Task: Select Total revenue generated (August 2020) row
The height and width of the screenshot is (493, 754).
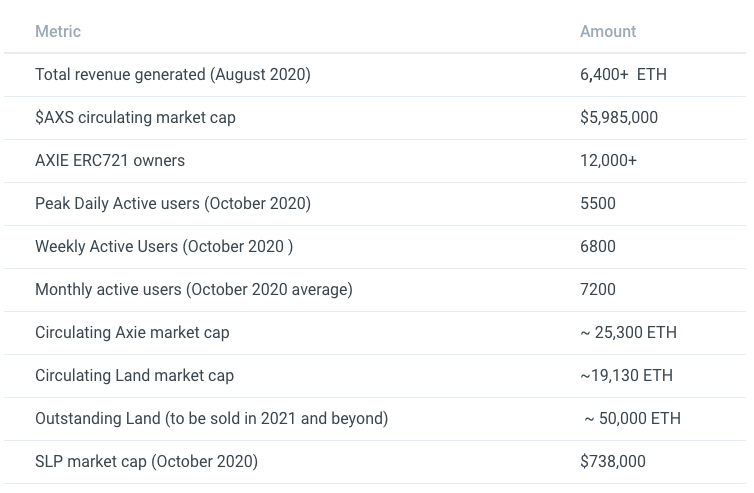Action: (173, 75)
